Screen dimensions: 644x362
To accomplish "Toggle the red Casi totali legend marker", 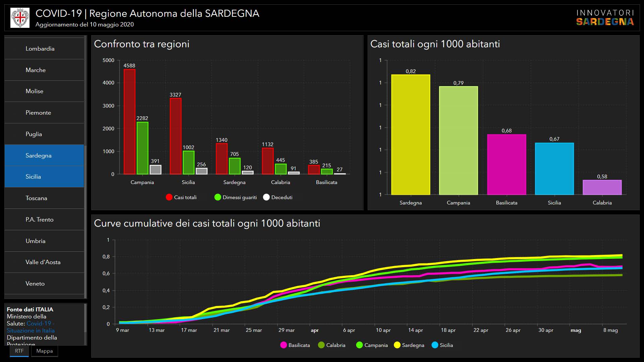I will pos(169,197).
